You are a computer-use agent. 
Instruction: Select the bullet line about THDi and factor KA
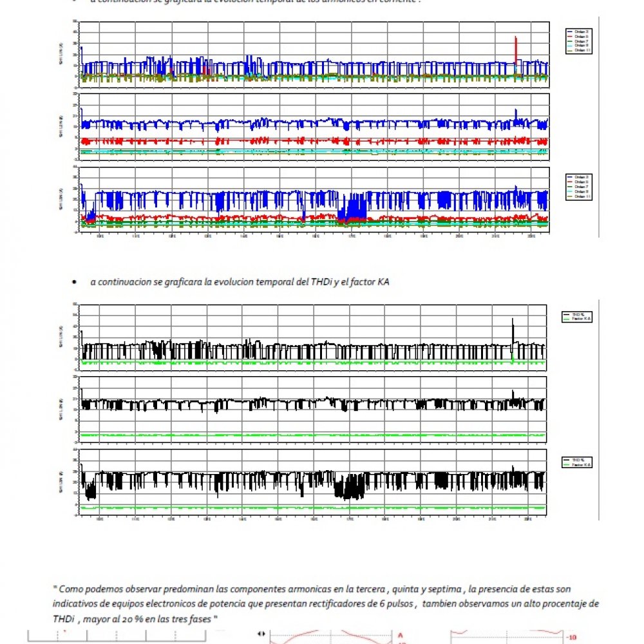(x=240, y=282)
